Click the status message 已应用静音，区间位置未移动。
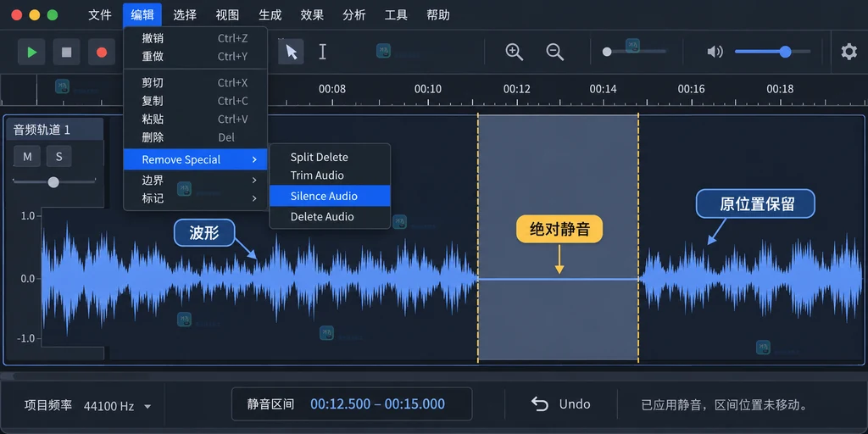The image size is (868, 434). (724, 404)
